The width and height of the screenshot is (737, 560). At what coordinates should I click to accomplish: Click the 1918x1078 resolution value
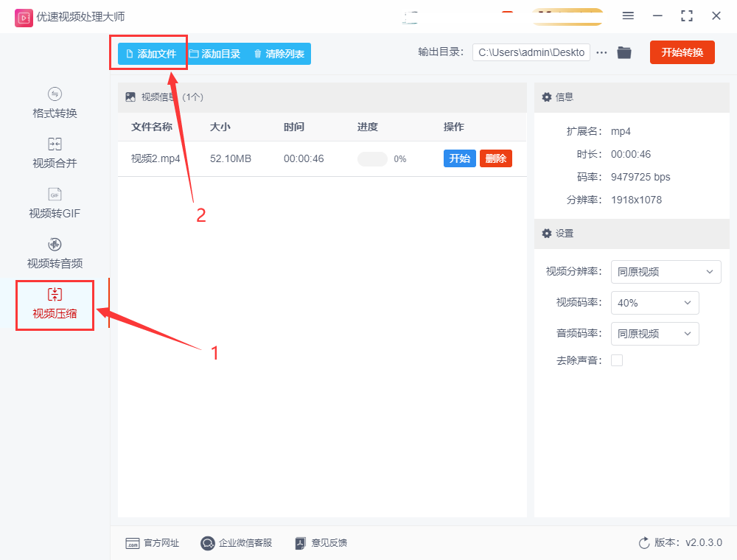[x=636, y=200]
